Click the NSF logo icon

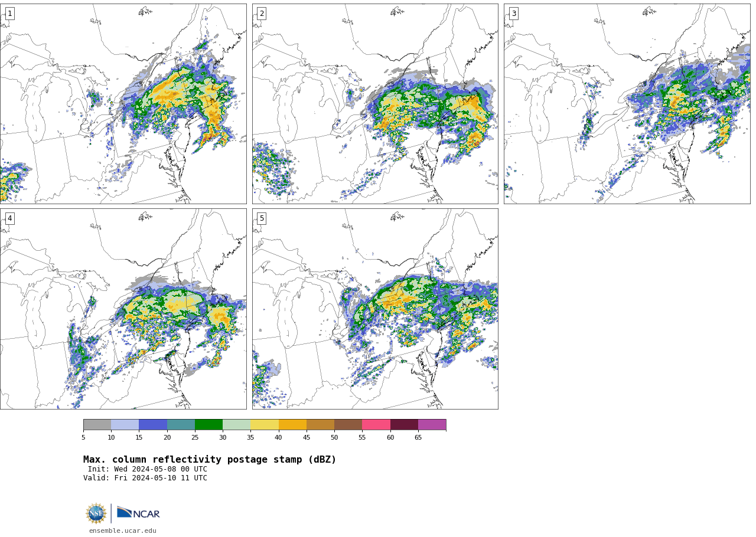[96, 513]
